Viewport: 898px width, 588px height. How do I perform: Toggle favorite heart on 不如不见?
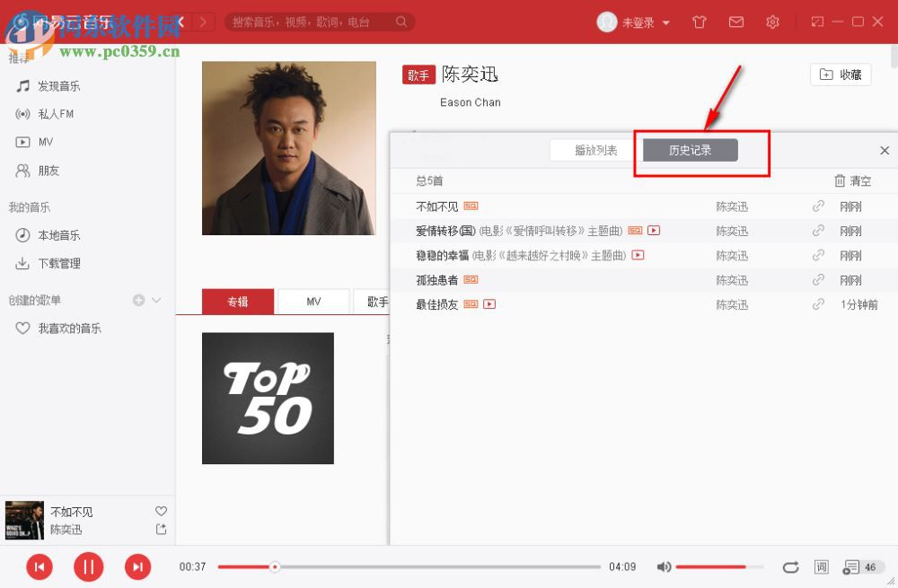click(x=161, y=511)
